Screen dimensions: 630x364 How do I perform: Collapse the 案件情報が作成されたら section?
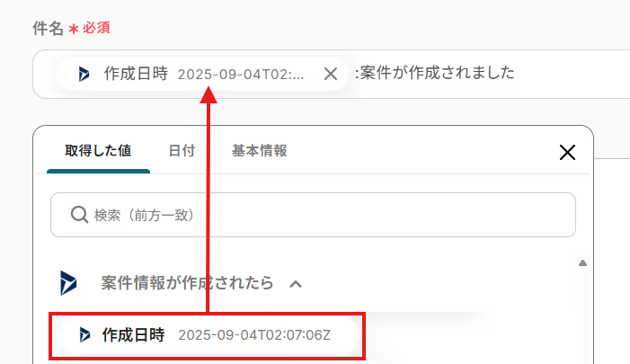click(x=296, y=284)
